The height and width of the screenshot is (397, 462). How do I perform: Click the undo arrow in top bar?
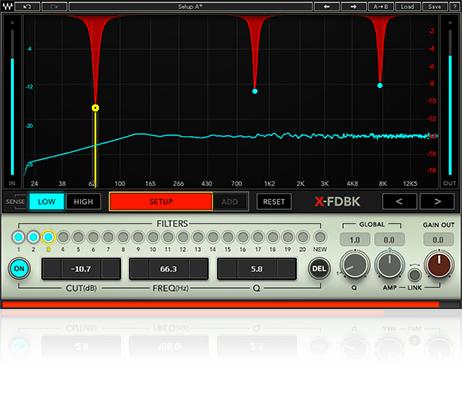tap(27, 6)
